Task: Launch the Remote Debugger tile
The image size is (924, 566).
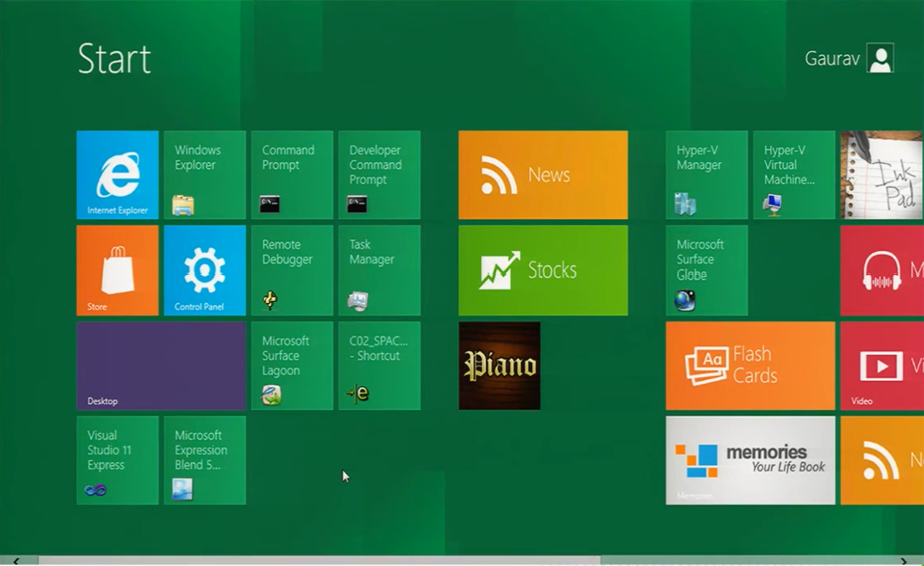Action: (292, 270)
